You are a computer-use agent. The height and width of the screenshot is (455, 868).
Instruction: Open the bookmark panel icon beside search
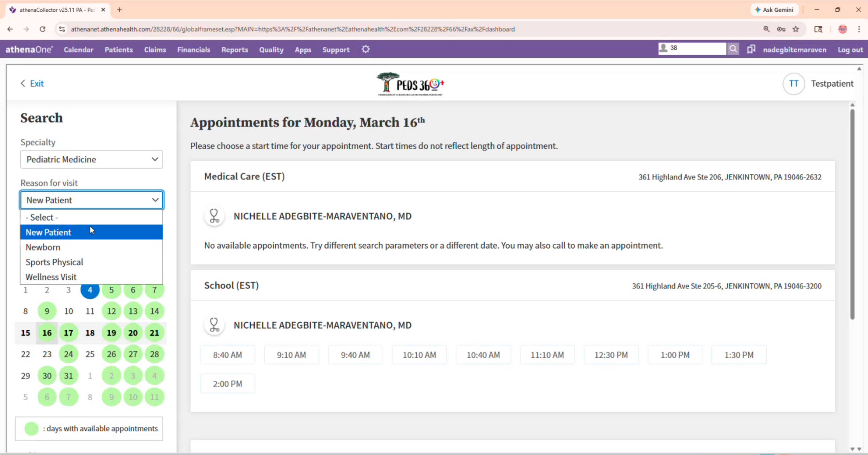pyautogui.click(x=751, y=50)
